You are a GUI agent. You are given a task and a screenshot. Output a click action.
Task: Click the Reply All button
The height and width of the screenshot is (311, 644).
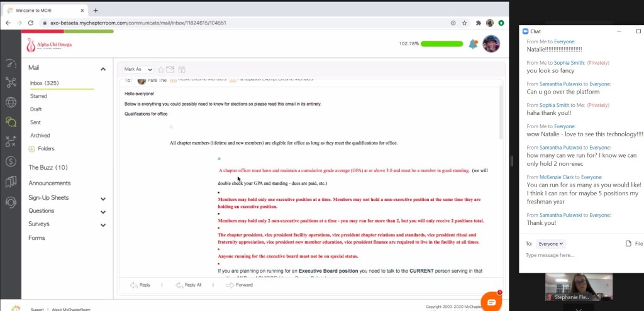coord(189,285)
